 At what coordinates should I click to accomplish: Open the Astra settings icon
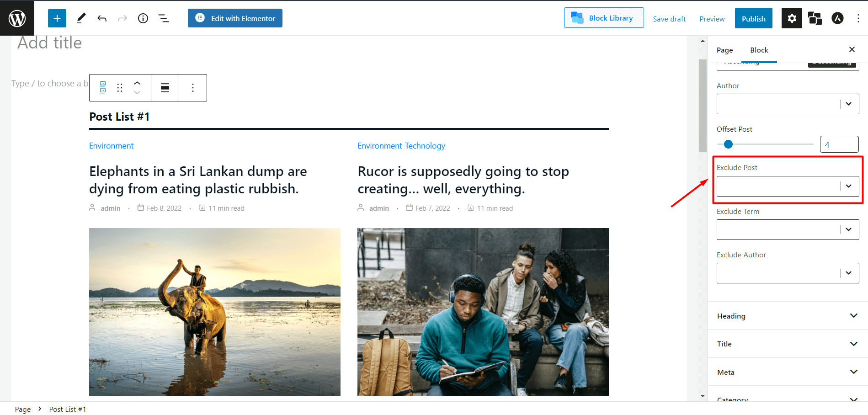click(x=837, y=18)
